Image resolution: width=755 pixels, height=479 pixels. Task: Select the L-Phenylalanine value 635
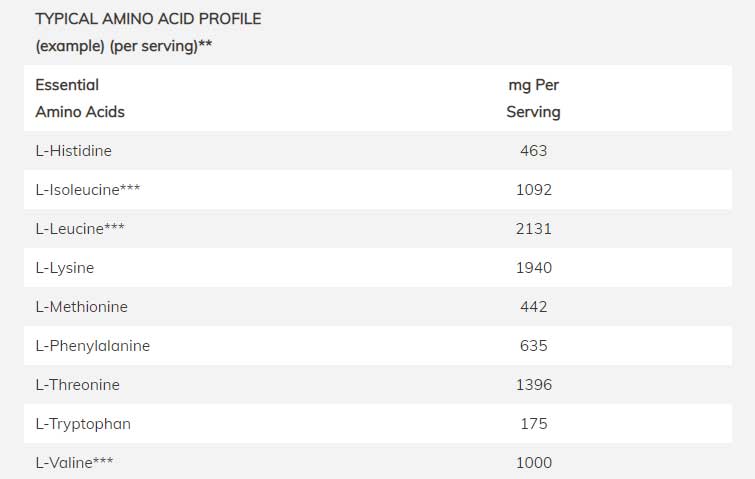click(534, 346)
